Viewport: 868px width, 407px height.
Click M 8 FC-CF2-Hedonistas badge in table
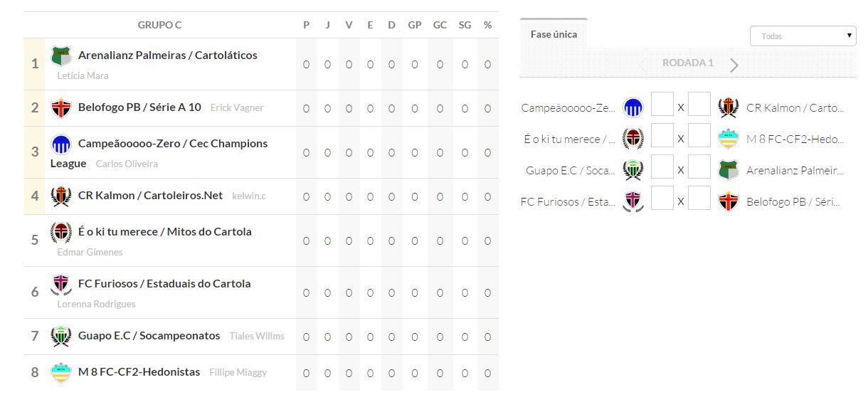pyautogui.click(x=61, y=372)
